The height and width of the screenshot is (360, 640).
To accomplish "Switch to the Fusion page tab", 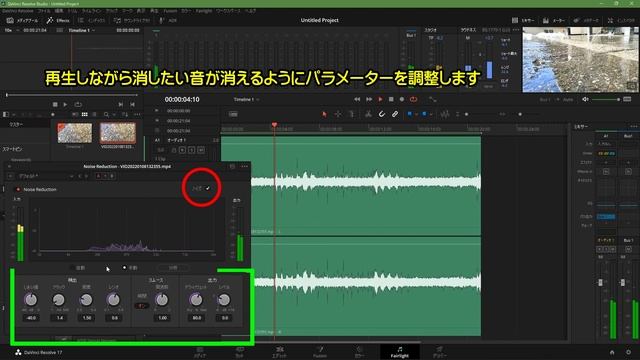I will [320, 352].
